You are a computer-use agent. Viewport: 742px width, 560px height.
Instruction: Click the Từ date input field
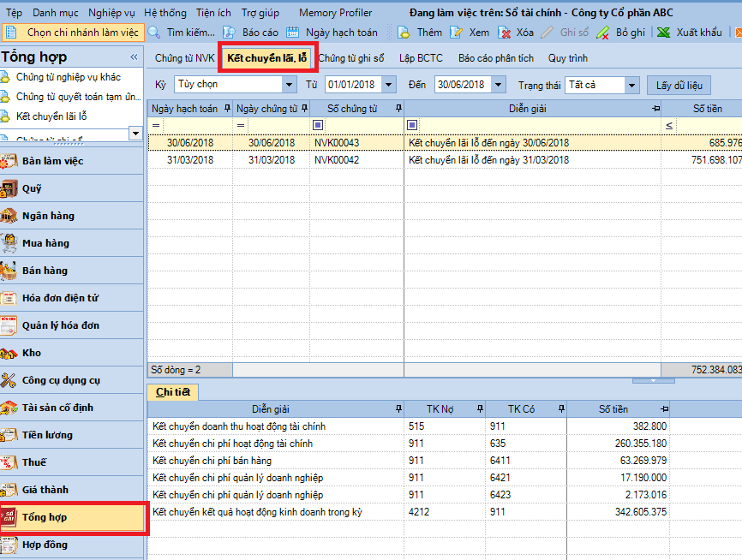pos(354,85)
